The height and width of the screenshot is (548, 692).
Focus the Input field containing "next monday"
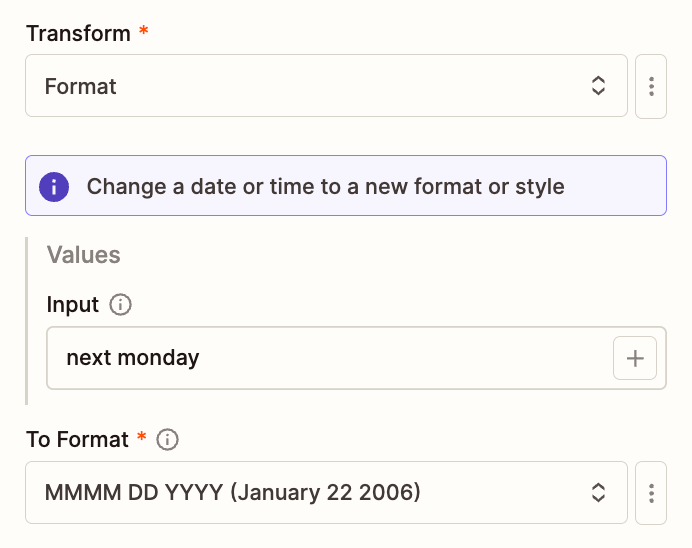(x=330, y=358)
